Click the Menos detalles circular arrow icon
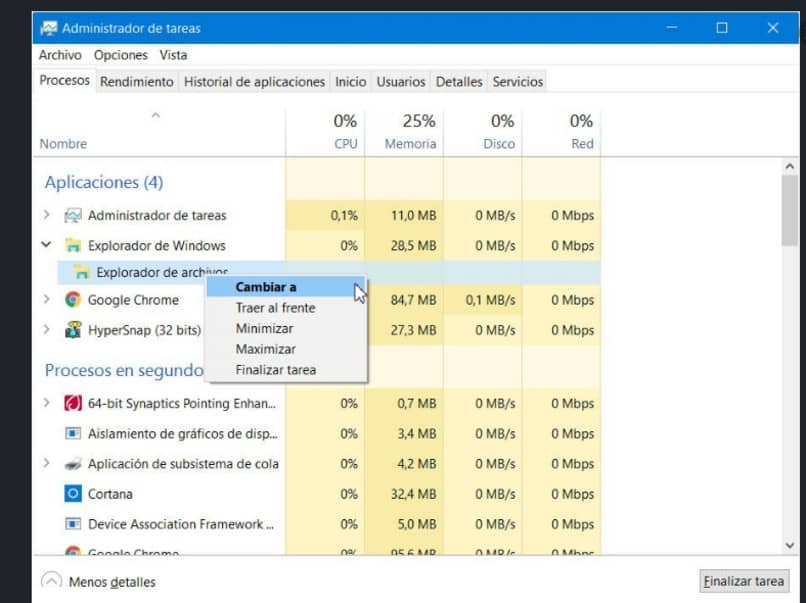The width and height of the screenshot is (806, 603). pos(51,581)
